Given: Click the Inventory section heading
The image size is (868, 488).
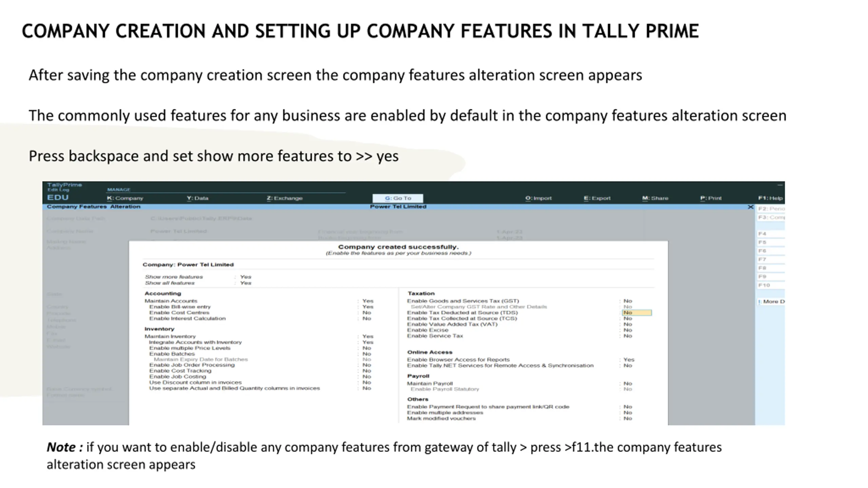Looking at the screenshot, I should 159,329.
